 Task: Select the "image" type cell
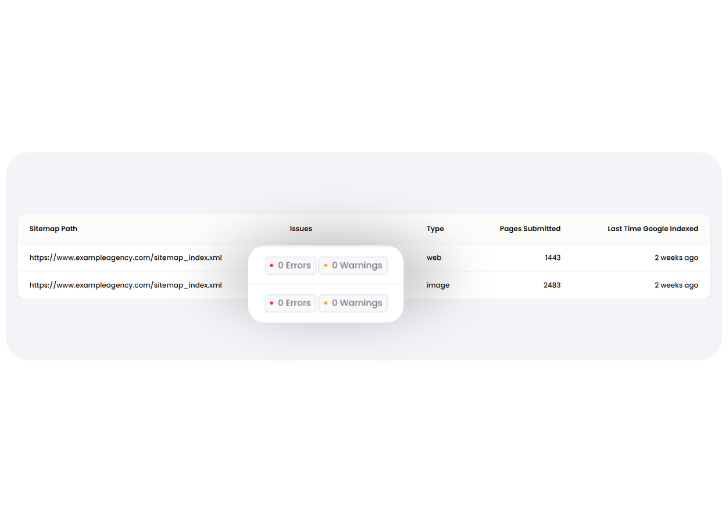tap(438, 285)
